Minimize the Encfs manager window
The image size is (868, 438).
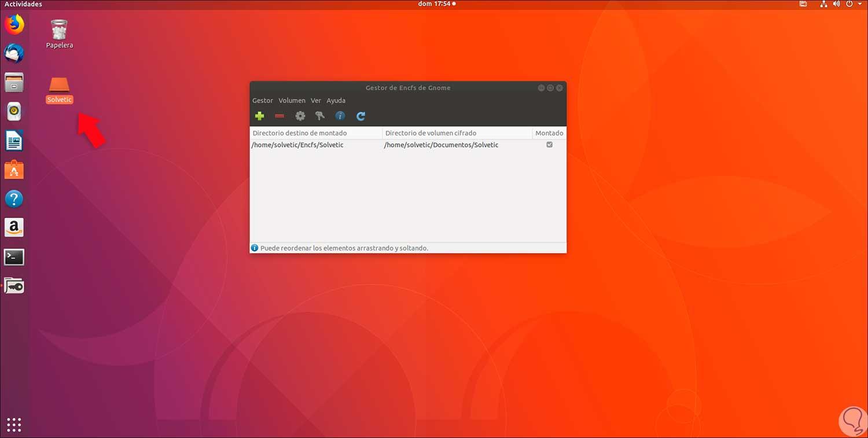[541, 88]
